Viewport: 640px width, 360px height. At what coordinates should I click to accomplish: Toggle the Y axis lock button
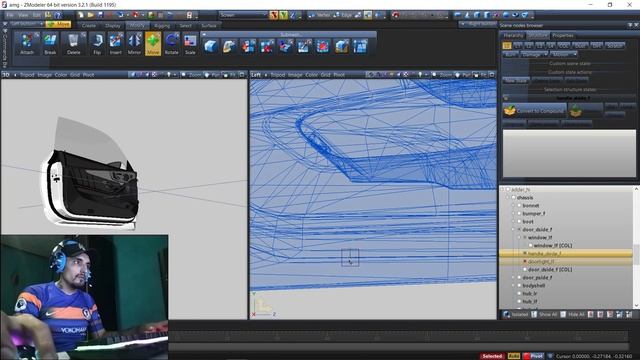click(x=283, y=15)
